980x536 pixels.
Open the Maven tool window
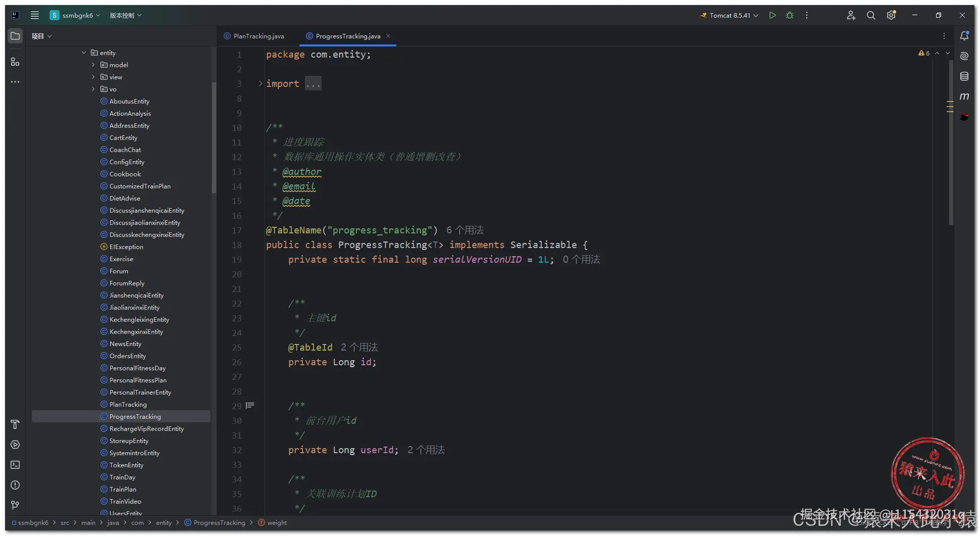964,96
